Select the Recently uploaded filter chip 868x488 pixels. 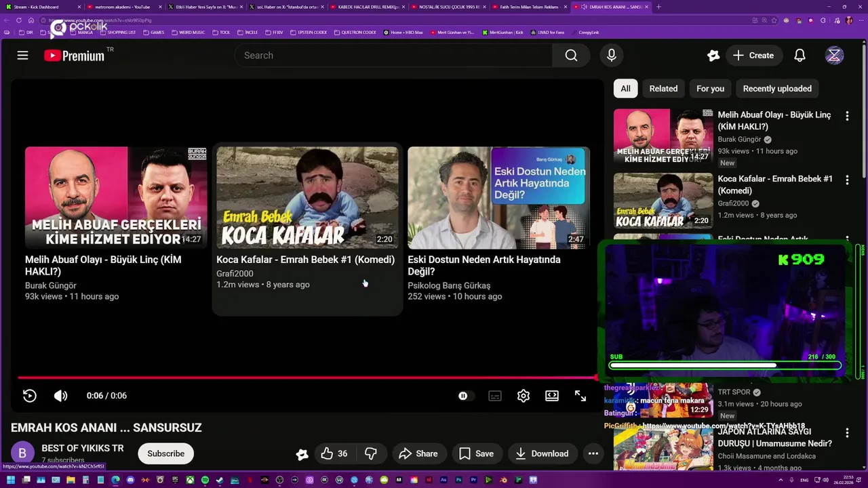777,89
